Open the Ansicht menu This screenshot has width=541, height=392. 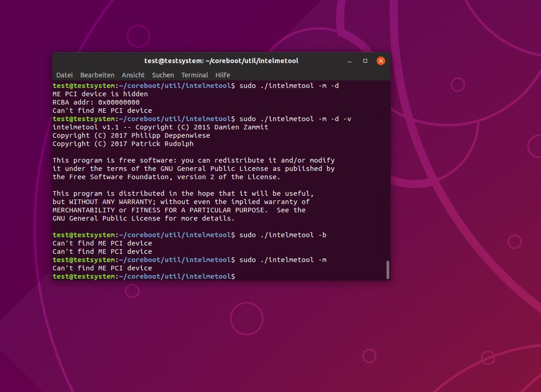(x=133, y=75)
